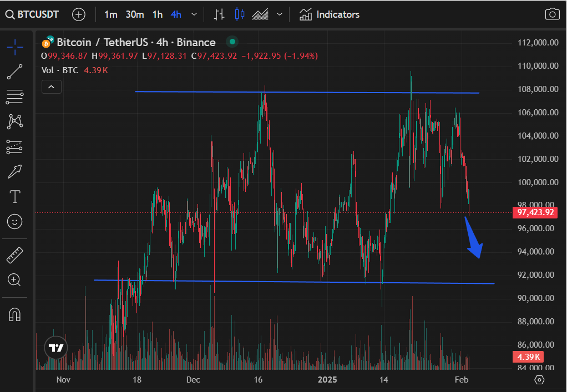Click the 108,000.00 price axis label

click(538, 89)
